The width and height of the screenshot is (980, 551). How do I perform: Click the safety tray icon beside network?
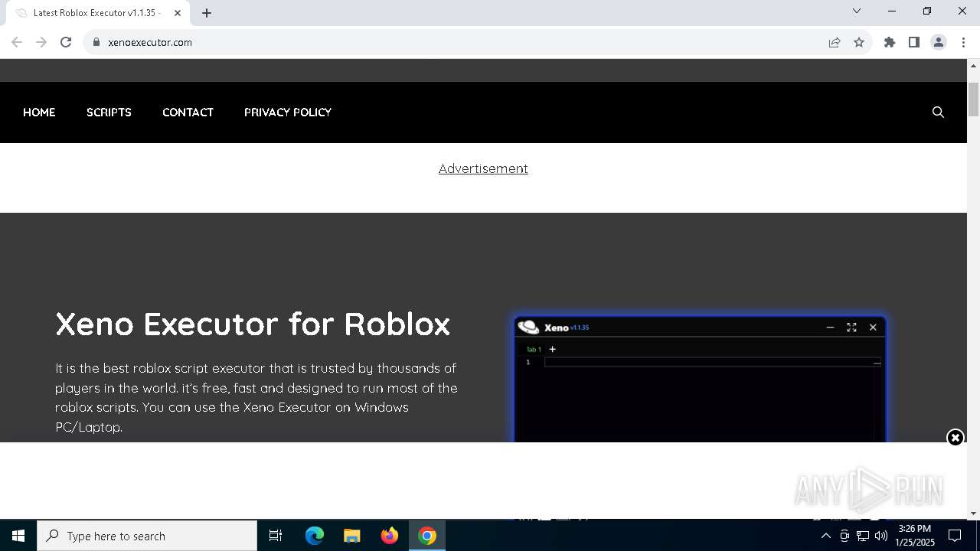[844, 536]
